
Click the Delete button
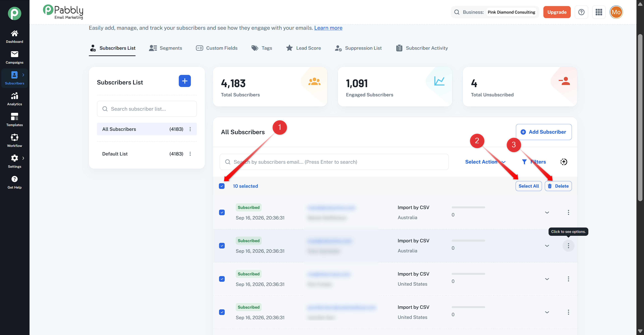pos(558,186)
